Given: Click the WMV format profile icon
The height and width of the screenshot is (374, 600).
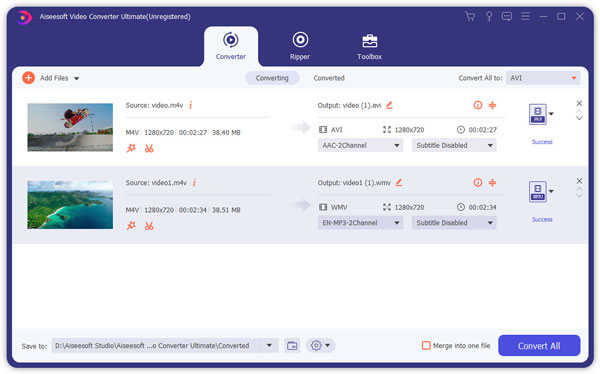Looking at the screenshot, I should click(538, 191).
